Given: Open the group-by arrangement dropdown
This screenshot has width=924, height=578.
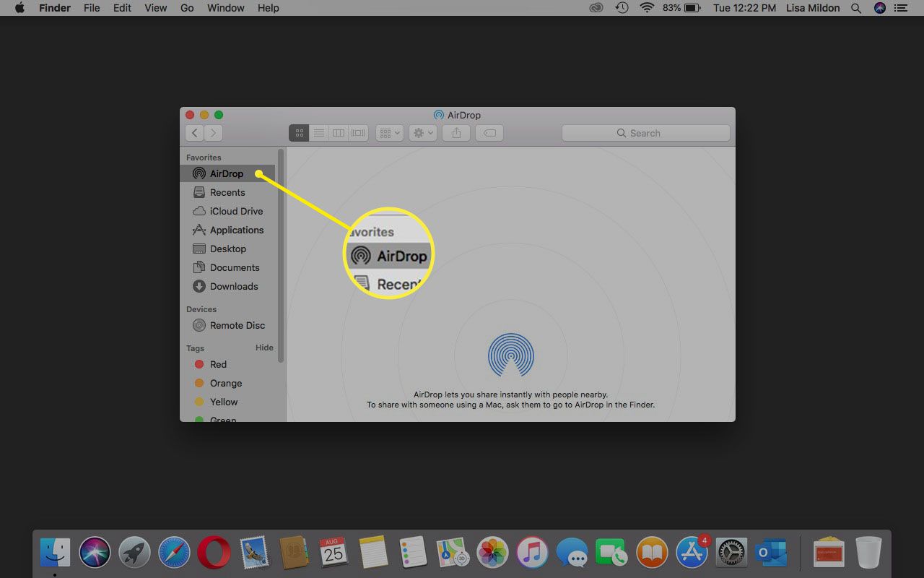Looking at the screenshot, I should 389,133.
